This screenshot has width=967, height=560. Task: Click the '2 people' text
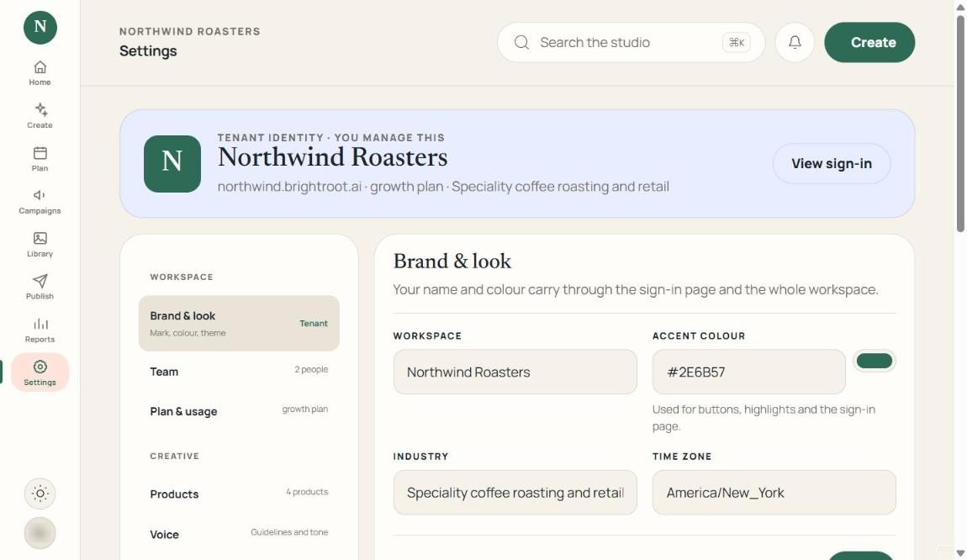[311, 369]
